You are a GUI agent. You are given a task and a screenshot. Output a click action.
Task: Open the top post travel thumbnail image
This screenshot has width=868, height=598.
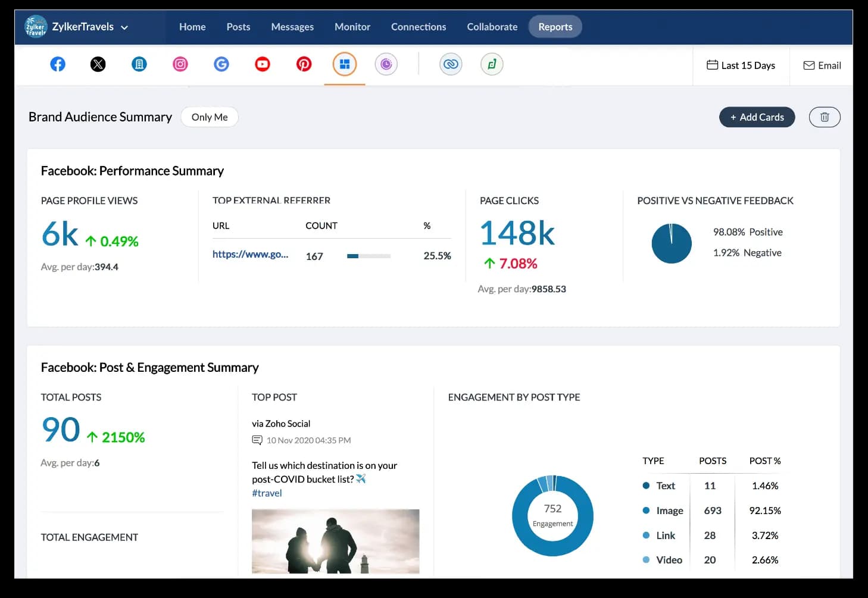(335, 541)
